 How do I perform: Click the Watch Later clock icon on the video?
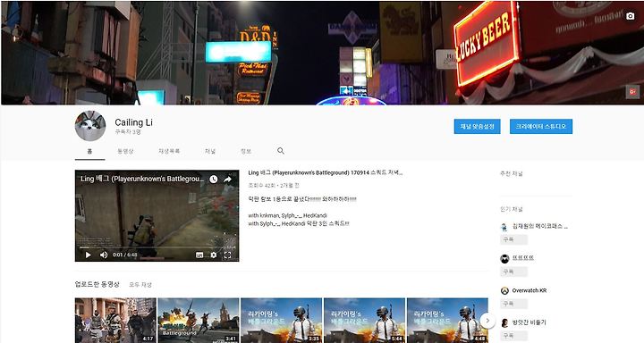(x=214, y=180)
